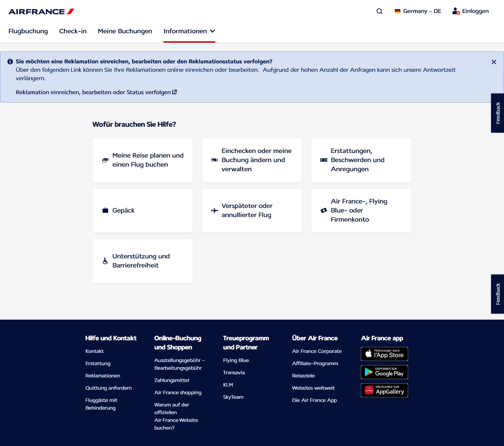Open Warum auf offiziellen Website buchen link
The width and height of the screenshot is (504, 446).
(176, 416)
